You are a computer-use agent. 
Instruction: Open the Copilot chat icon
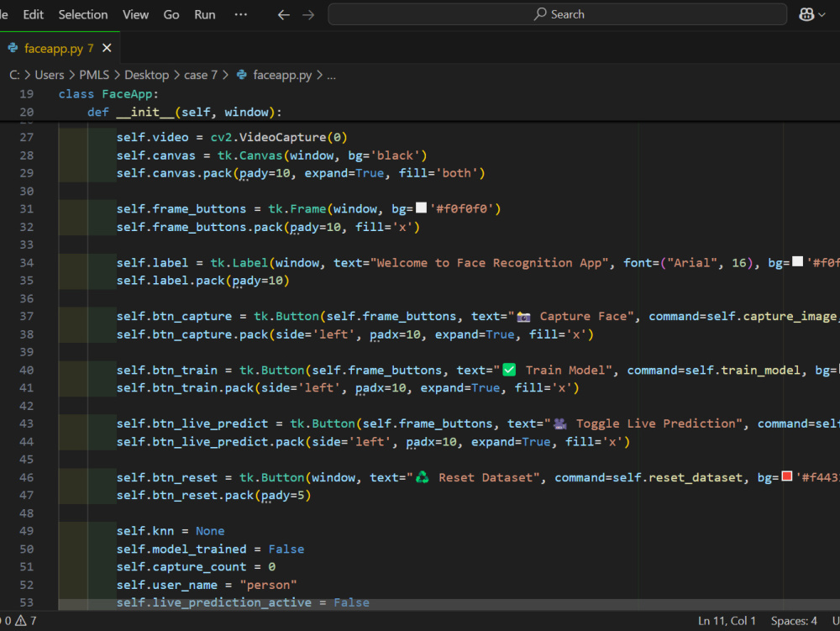tap(806, 14)
